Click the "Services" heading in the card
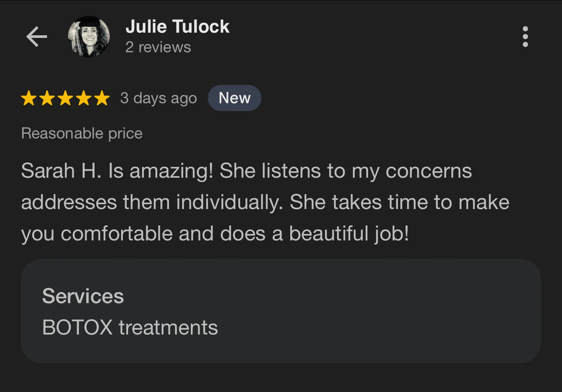Image resolution: width=562 pixels, height=392 pixels. (x=83, y=296)
